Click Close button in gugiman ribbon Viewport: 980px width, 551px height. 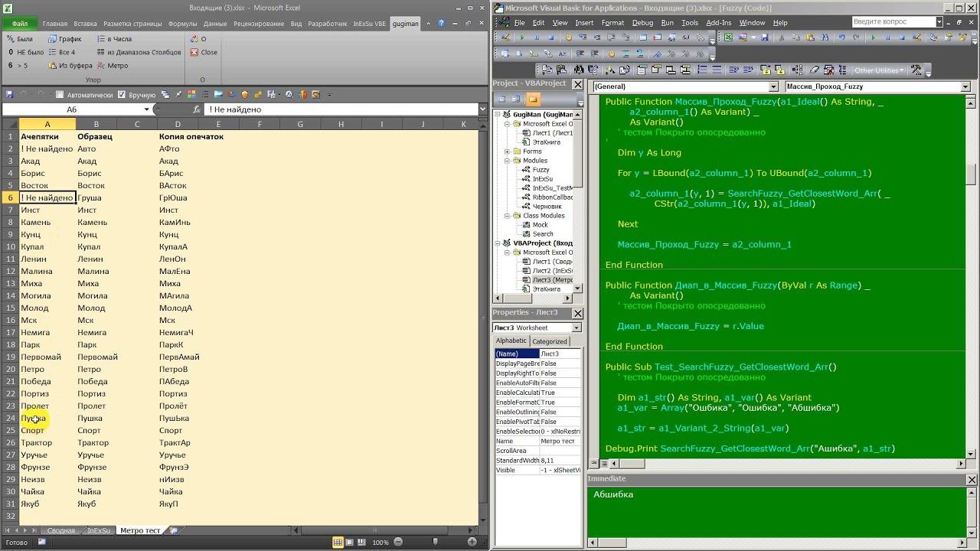[204, 53]
